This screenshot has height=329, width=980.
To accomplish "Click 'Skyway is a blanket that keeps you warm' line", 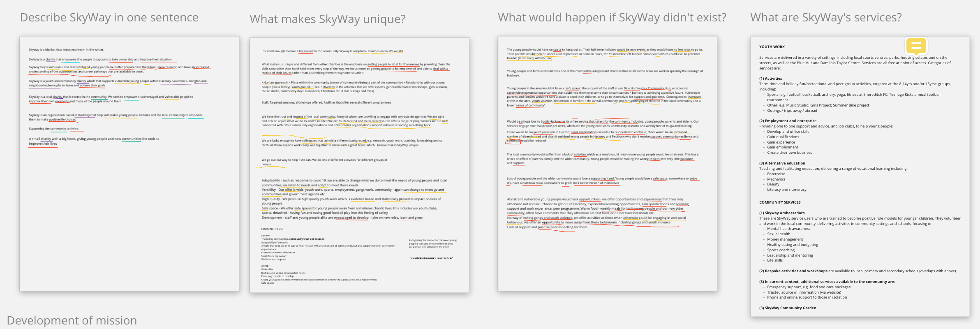I will 67,50.
